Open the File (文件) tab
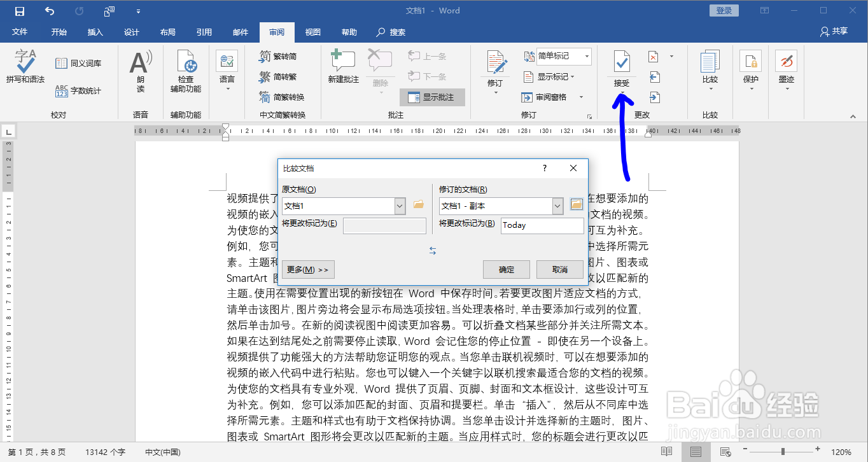Viewport: 868px width, 462px height. [20, 32]
